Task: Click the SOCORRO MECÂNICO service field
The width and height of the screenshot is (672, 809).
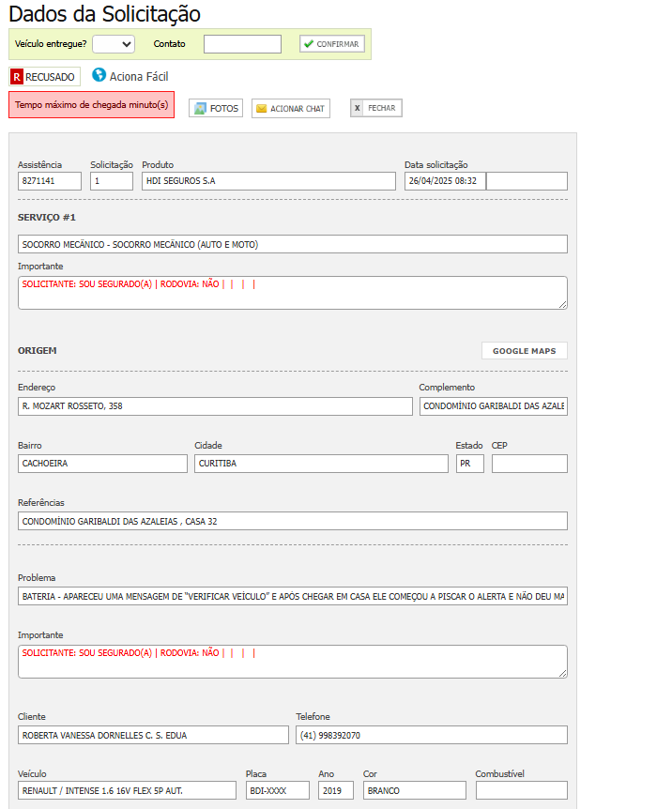Action: 293,244
